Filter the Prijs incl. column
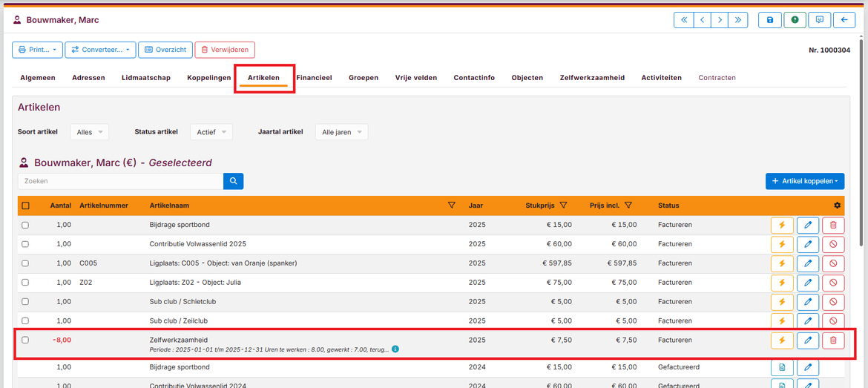Screen dimensions: 868x388 pos(628,205)
